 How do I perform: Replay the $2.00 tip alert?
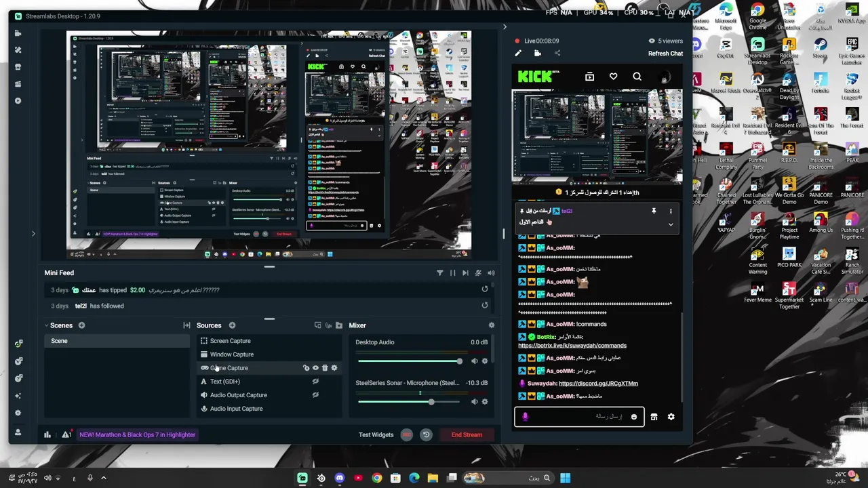[x=484, y=289]
